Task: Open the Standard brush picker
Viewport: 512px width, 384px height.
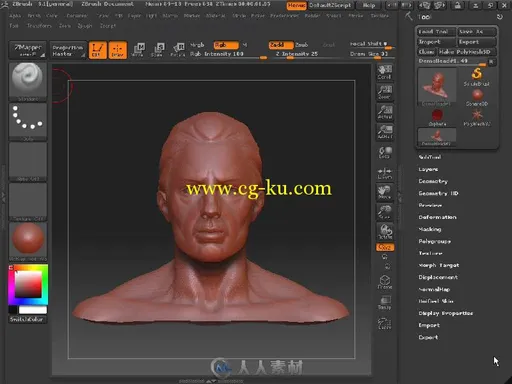Action: tap(28, 82)
